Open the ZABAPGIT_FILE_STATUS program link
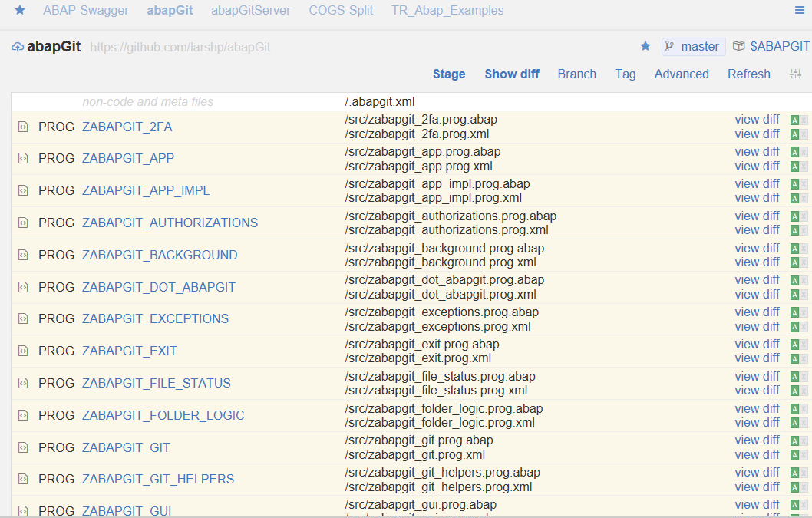812x518 pixels. coord(157,384)
